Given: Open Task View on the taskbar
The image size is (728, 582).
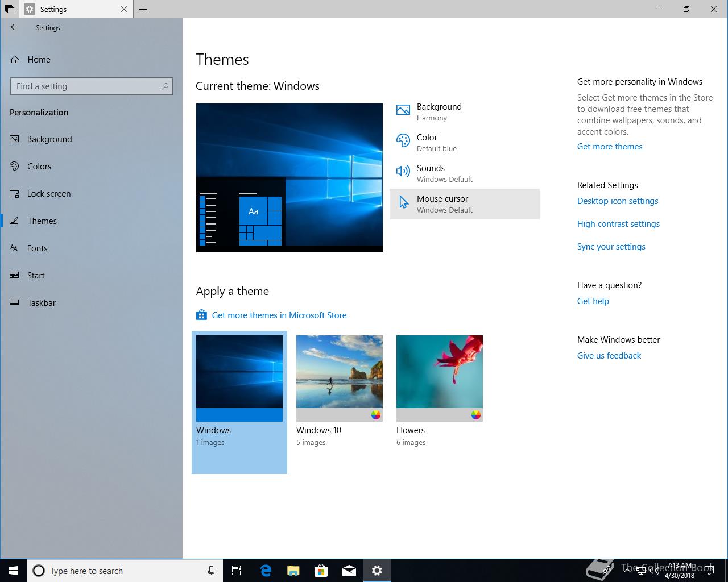Looking at the screenshot, I should pos(237,571).
